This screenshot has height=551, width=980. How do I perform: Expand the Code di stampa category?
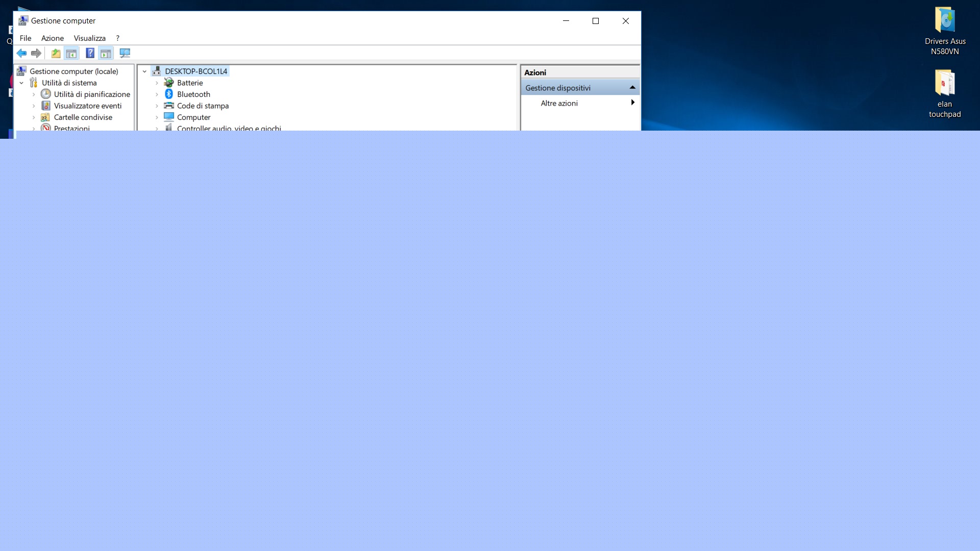tap(157, 106)
